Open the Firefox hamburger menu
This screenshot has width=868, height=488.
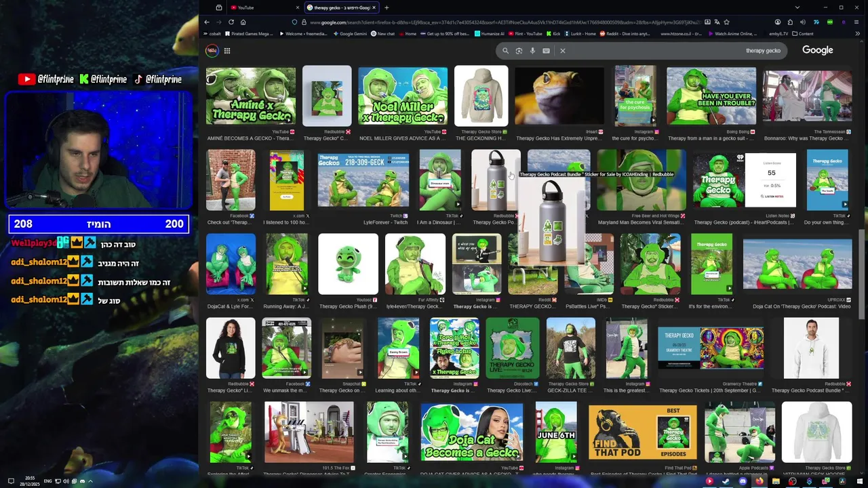point(856,22)
